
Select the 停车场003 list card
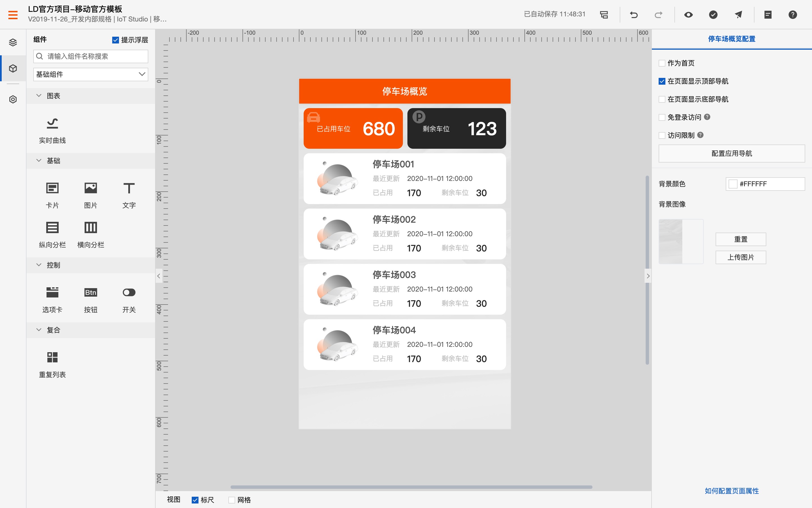[x=405, y=289]
